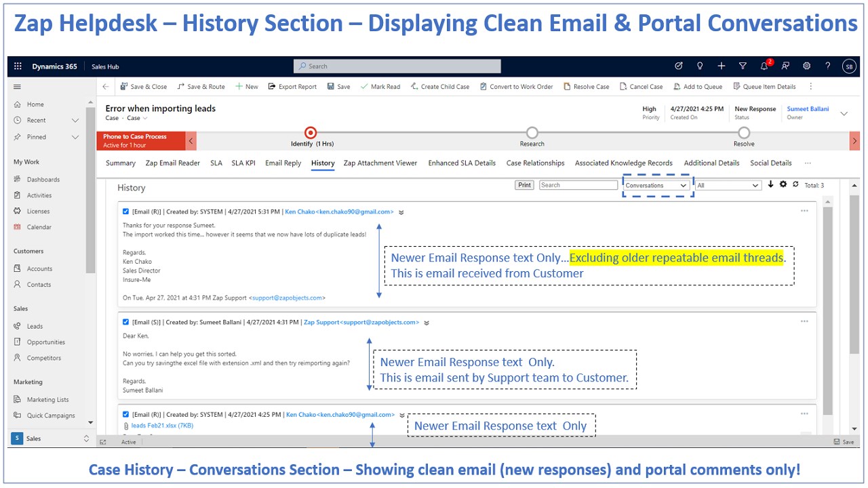Collapse the sidebar with hamburger icon
This screenshot has width=868, height=488.
18,87
